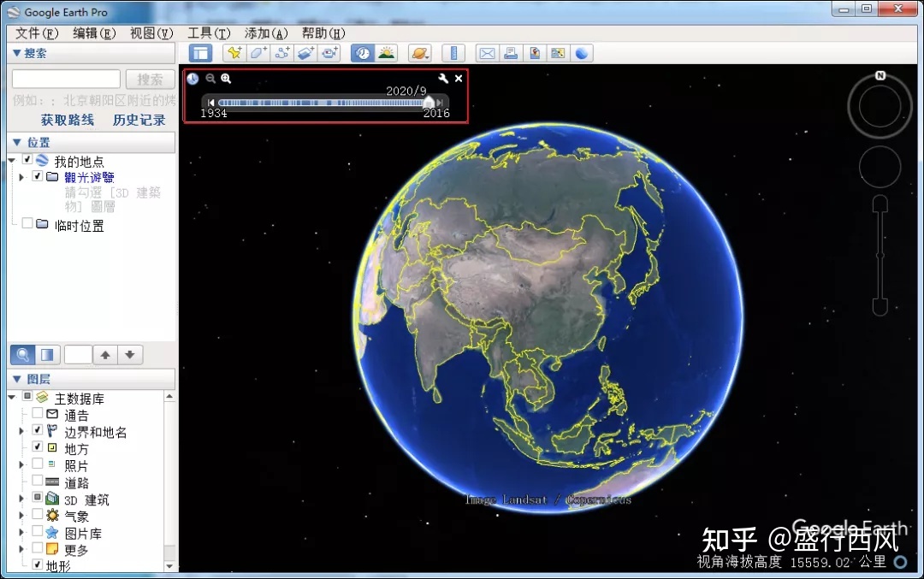The image size is (924, 579).
Task: Click the search magnifier icon in Places panel
Action: click(x=22, y=355)
